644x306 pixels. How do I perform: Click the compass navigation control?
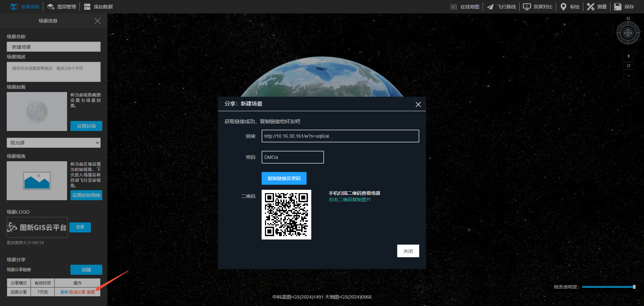click(628, 33)
